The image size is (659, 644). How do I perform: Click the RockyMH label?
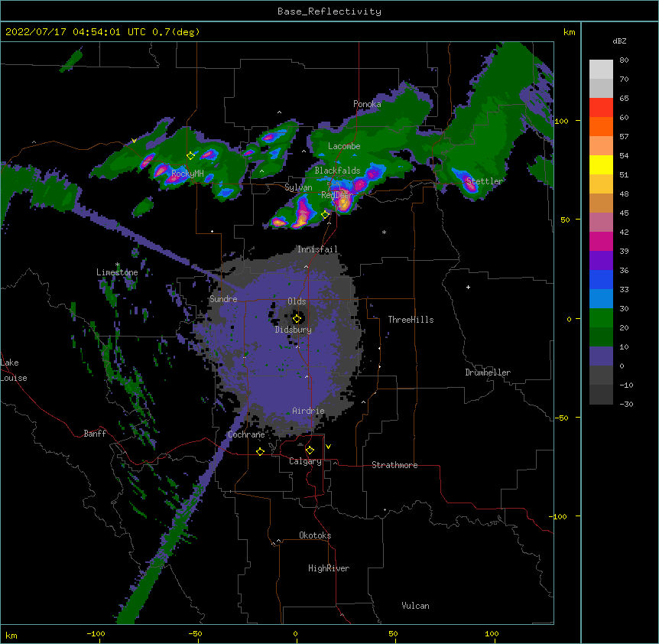coord(187,173)
